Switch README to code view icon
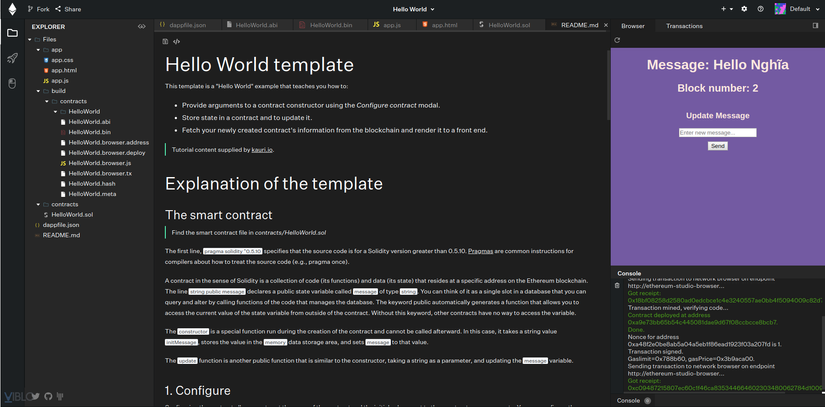Screen dimensions: 825x407 coord(177,41)
